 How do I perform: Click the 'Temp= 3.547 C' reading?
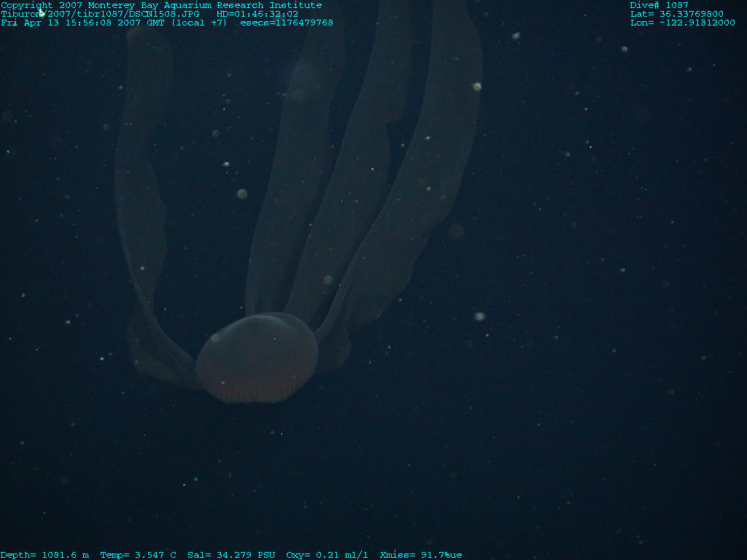coord(138,555)
